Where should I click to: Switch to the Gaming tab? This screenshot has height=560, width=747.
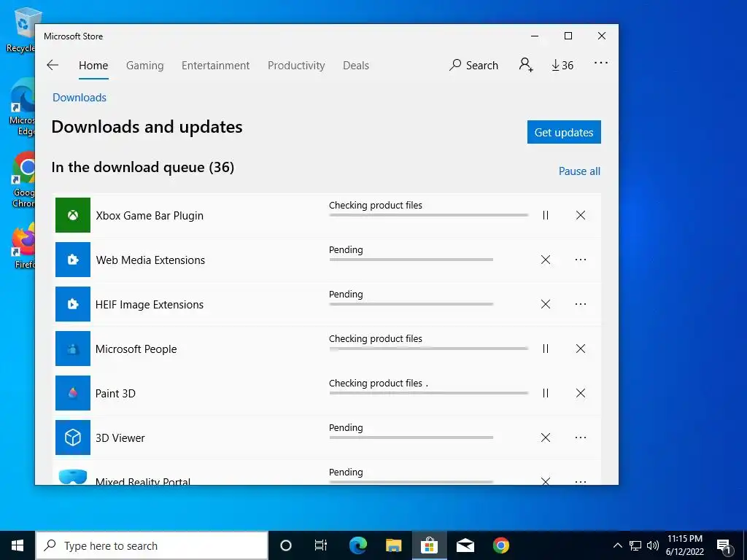pos(145,65)
